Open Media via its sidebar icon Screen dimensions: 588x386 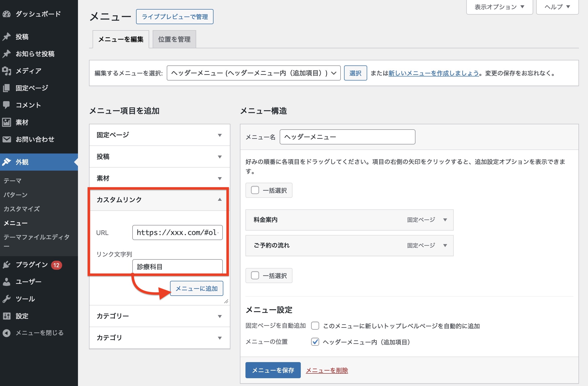7,71
